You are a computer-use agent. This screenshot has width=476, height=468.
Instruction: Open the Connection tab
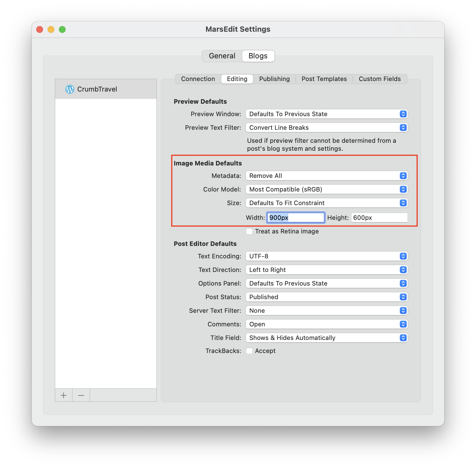coord(198,79)
